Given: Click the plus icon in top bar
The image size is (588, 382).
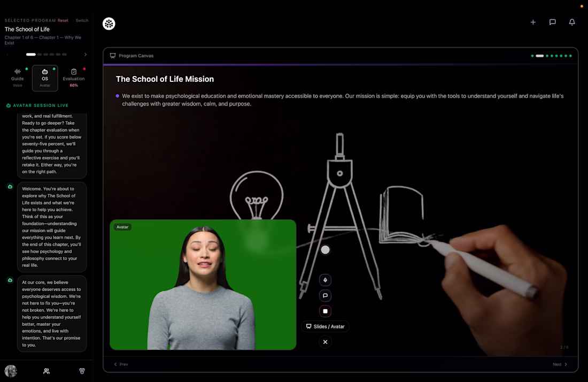Looking at the screenshot, I should [x=533, y=22].
